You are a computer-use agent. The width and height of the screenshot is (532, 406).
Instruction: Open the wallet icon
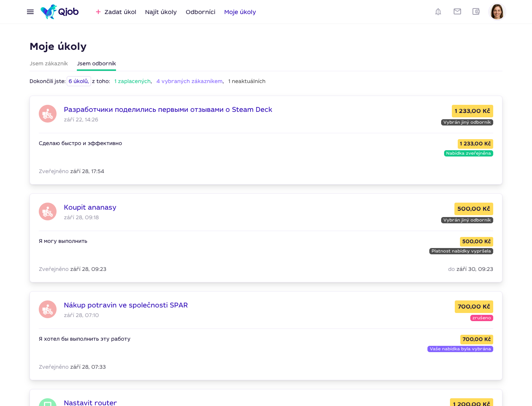476,12
